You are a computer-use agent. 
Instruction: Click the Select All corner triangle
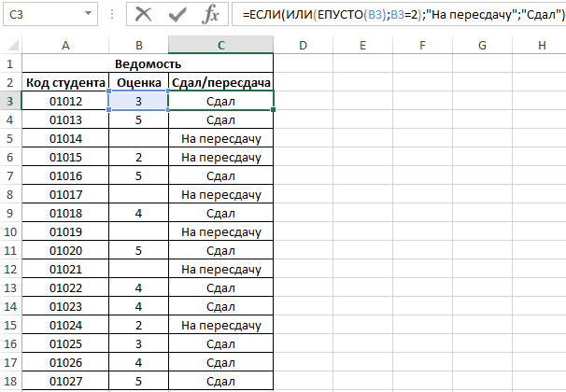click(x=11, y=46)
